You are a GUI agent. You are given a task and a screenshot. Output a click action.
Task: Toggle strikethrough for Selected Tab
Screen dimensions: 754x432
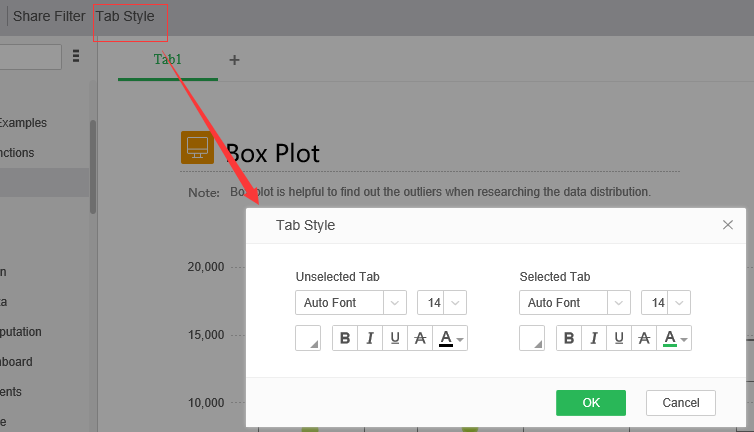[x=644, y=338]
